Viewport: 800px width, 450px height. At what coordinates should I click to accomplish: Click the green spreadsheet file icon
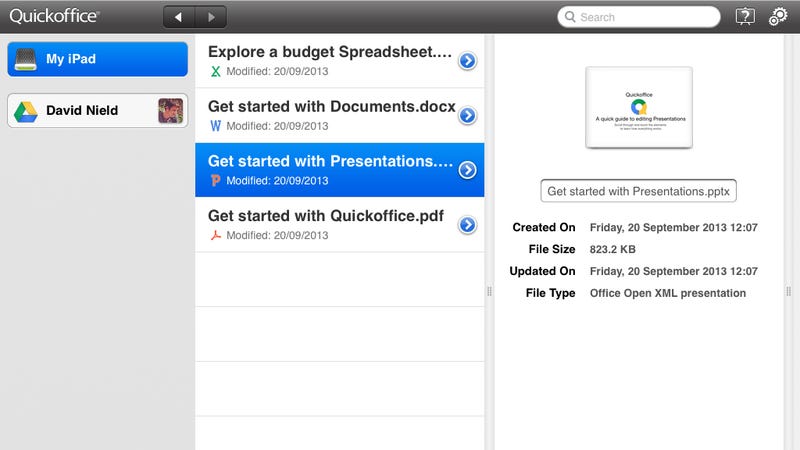pos(215,71)
